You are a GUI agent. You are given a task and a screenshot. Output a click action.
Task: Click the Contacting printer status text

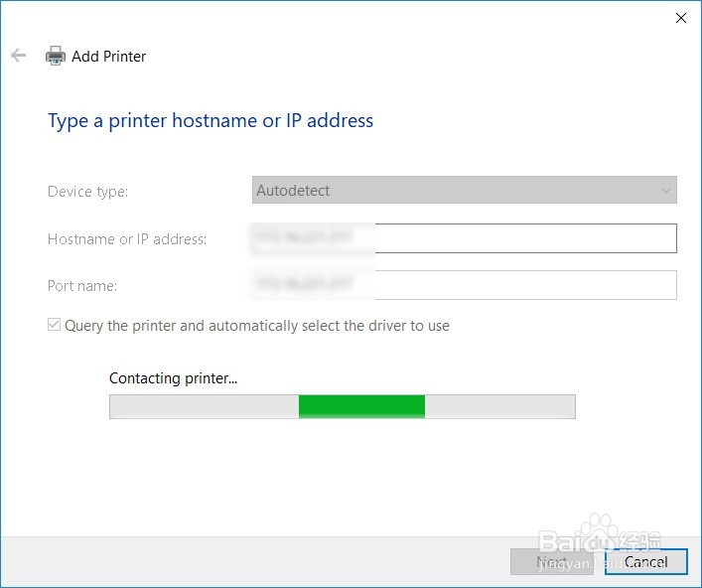174,378
